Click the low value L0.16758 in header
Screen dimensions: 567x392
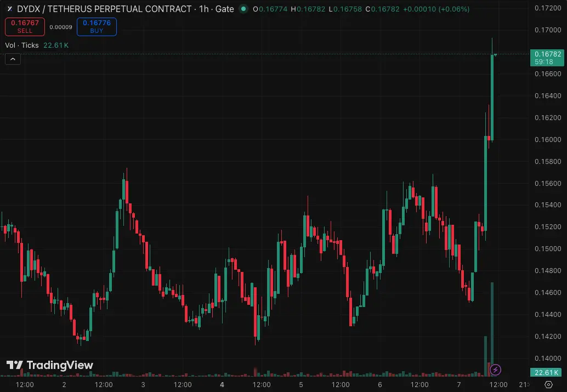pyautogui.click(x=345, y=9)
